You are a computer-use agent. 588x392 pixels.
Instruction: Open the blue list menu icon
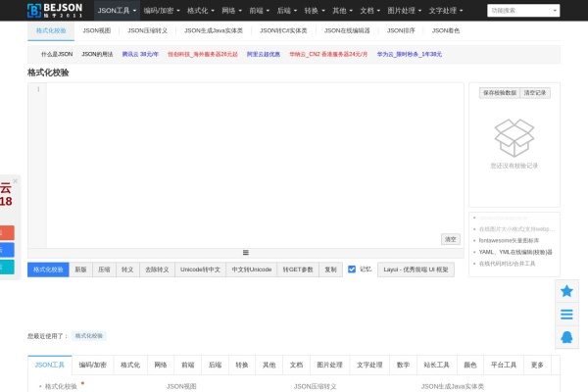click(x=566, y=314)
